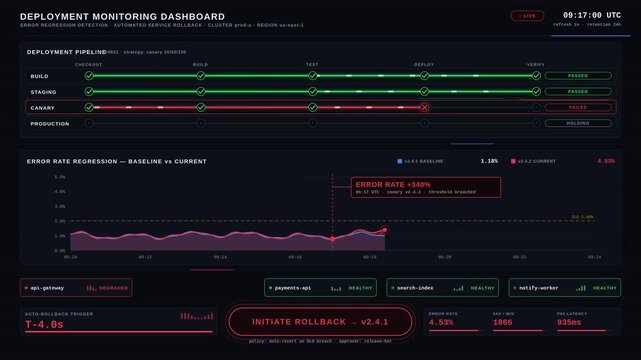
Task: Click the 1.18% baseline value
Action: (x=489, y=161)
